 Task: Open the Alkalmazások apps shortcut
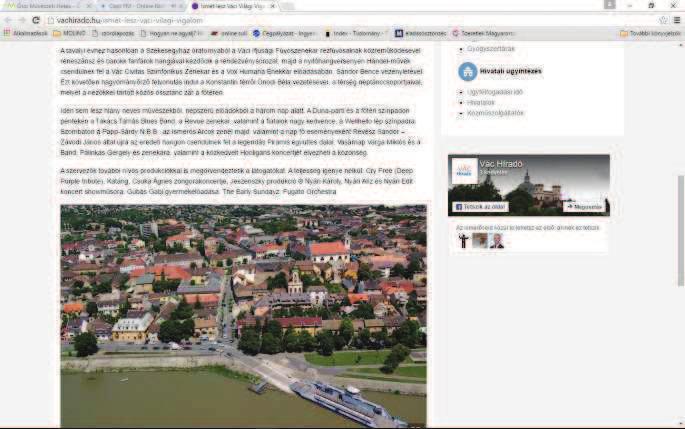(26, 33)
